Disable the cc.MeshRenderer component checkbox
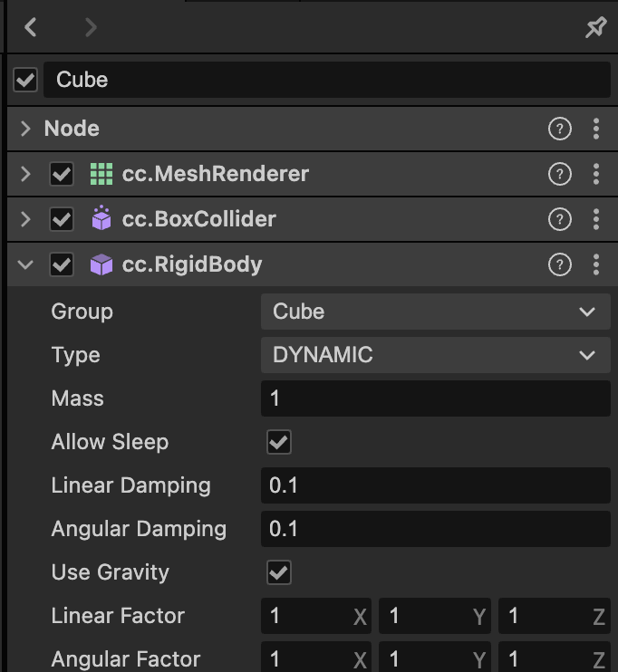 [x=62, y=174]
